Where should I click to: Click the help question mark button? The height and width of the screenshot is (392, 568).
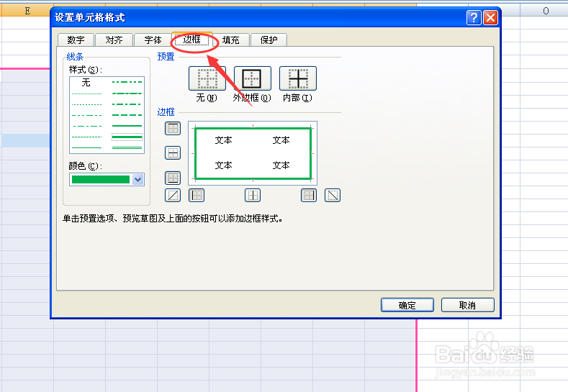(x=474, y=17)
